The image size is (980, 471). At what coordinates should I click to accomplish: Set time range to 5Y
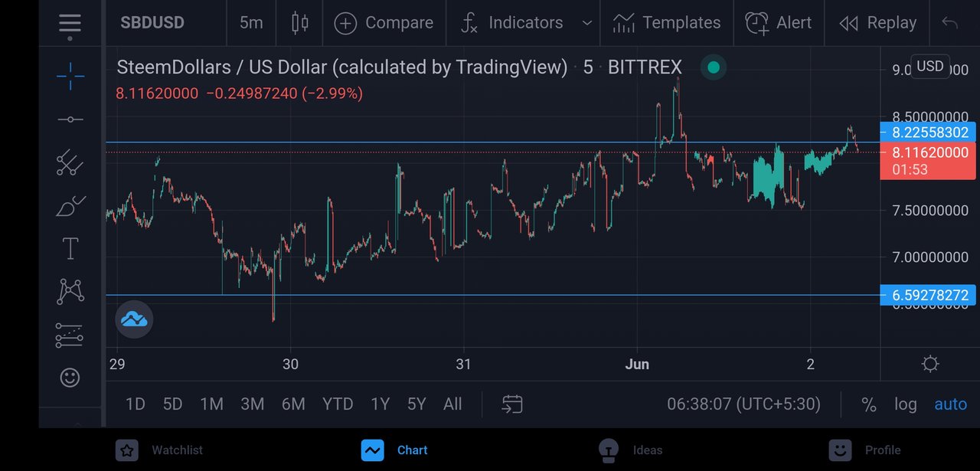click(x=416, y=404)
